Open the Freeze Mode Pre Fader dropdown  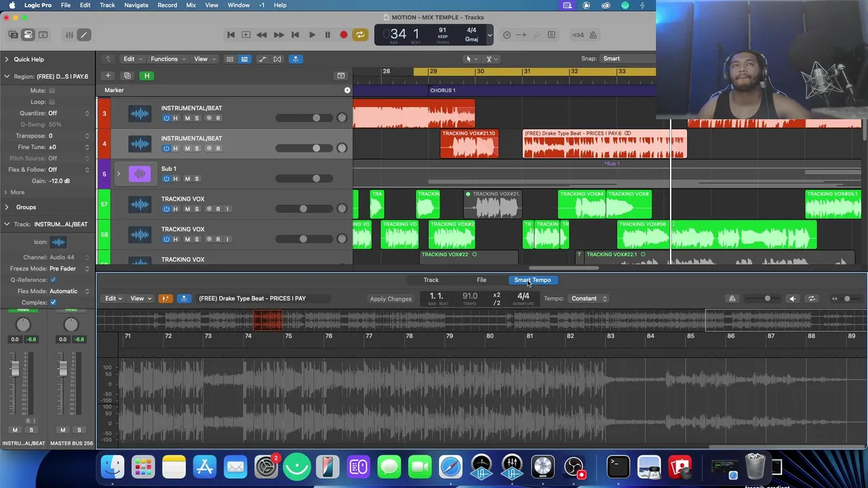click(x=70, y=268)
